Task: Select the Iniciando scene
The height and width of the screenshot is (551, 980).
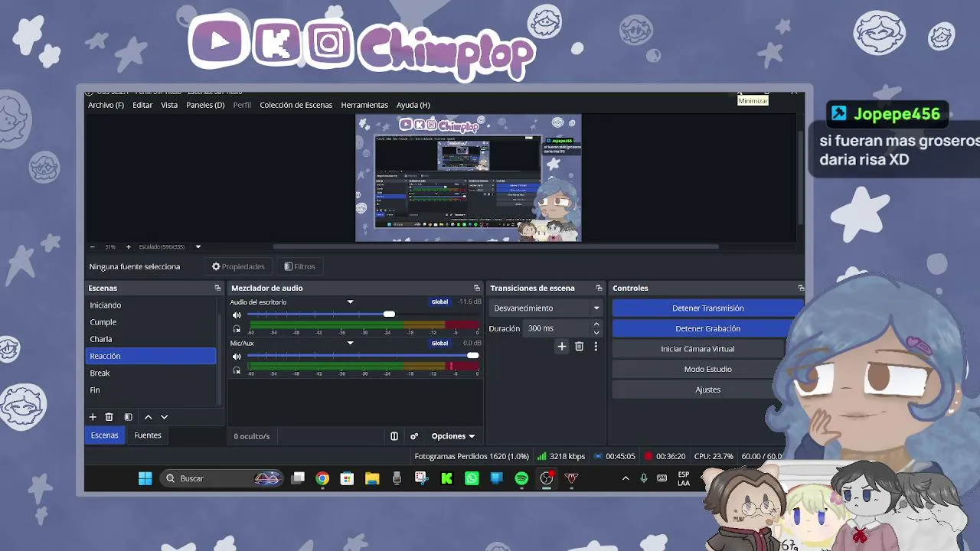Action: [x=152, y=305]
